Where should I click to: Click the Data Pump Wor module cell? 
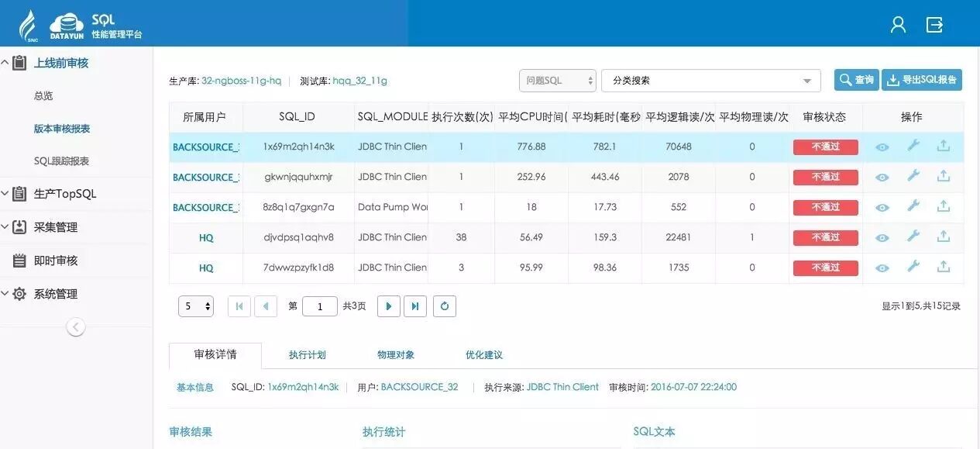point(392,207)
